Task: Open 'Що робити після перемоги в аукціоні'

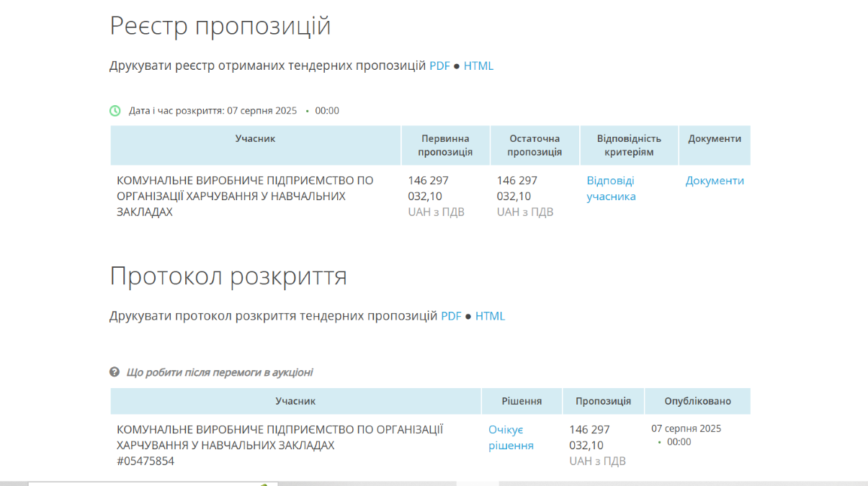Action: 219,372
